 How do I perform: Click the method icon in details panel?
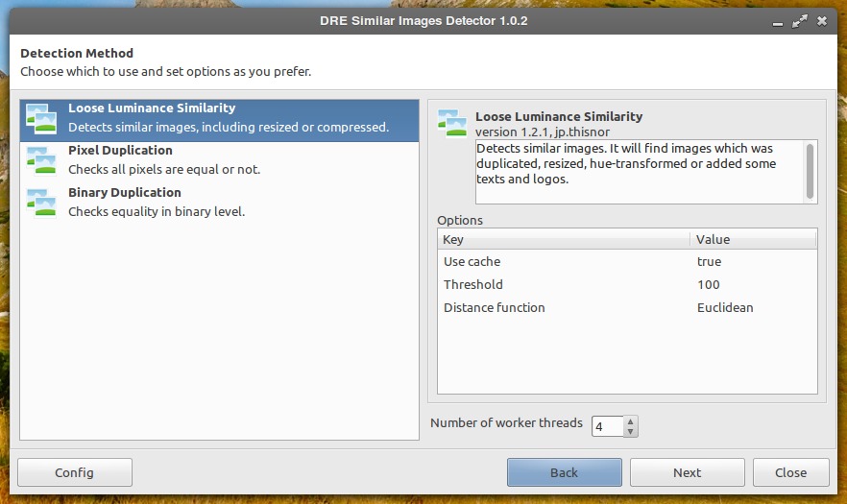click(x=452, y=124)
